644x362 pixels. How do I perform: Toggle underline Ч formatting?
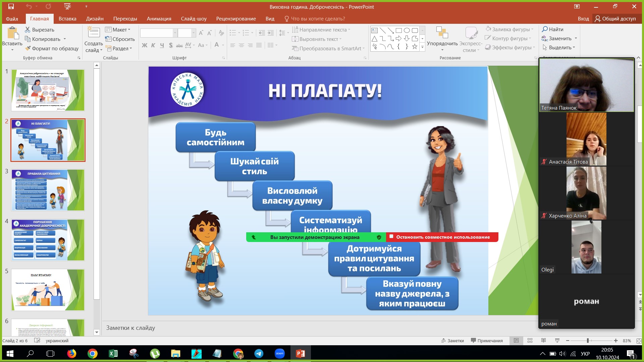point(162,45)
